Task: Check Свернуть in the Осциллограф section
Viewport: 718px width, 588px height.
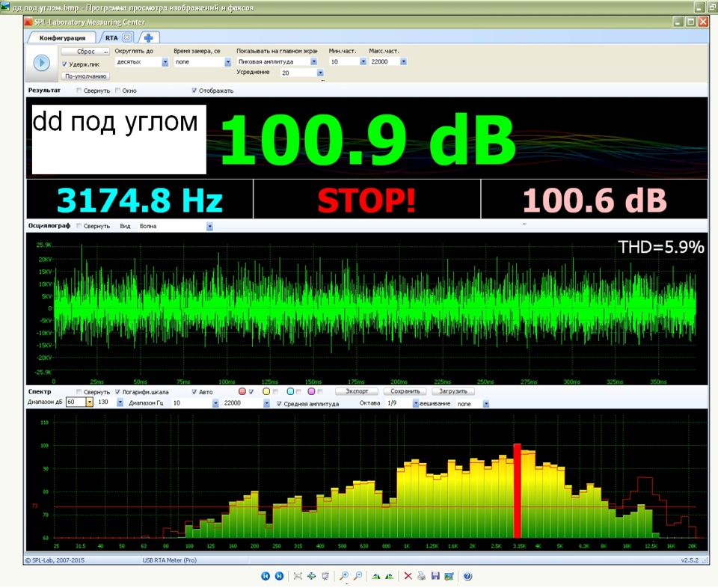Action: click(x=79, y=226)
